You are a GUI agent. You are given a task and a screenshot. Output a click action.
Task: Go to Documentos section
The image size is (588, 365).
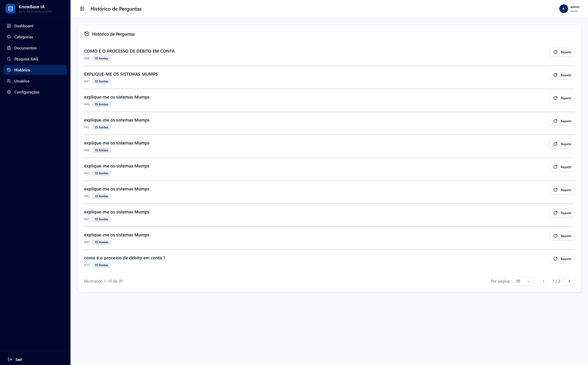tap(35, 48)
